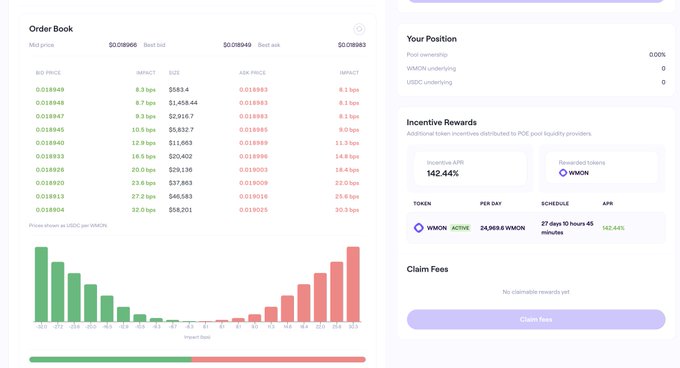Click the PER DAY column header
The width and height of the screenshot is (680, 368).
(x=490, y=203)
